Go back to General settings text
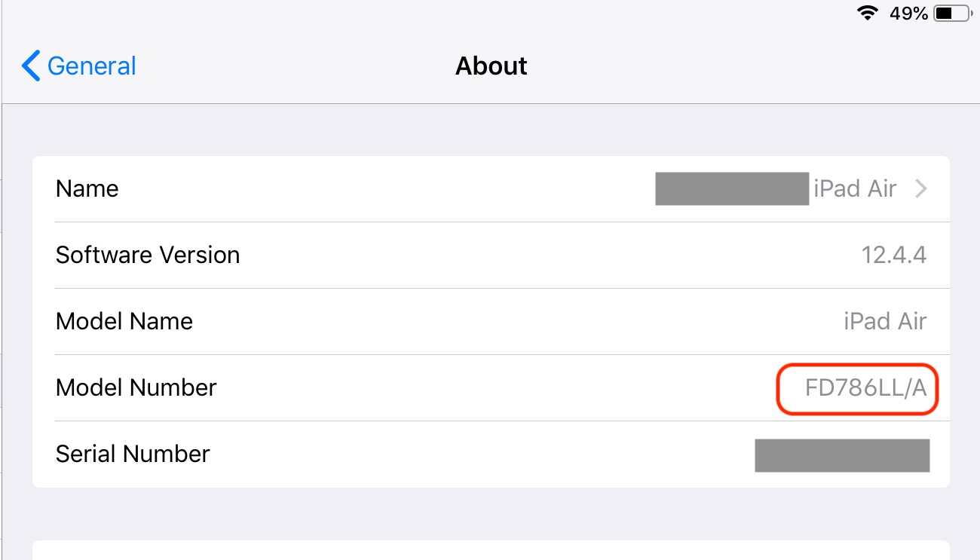Screen dimensions: 980x560 (x=91, y=66)
